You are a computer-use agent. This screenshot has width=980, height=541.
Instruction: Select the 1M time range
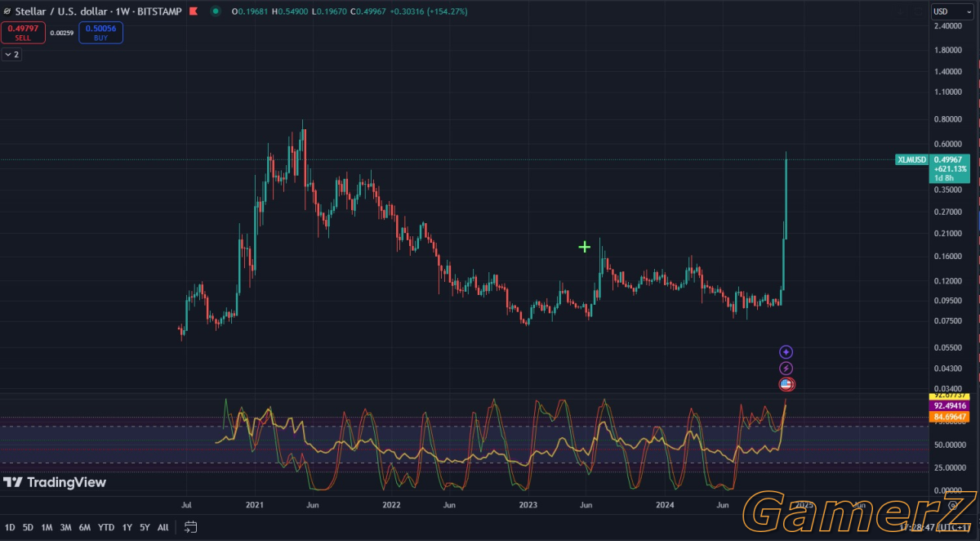pyautogui.click(x=47, y=527)
